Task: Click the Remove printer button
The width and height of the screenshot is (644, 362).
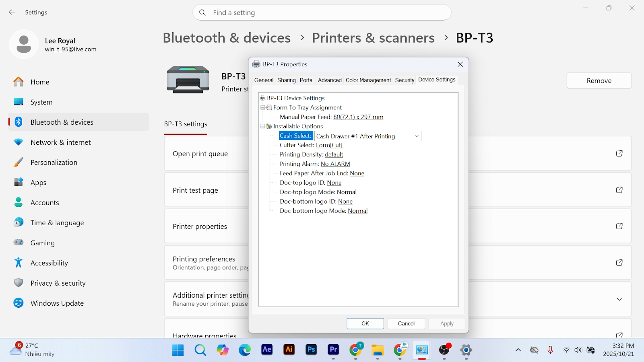Action: [599, 80]
